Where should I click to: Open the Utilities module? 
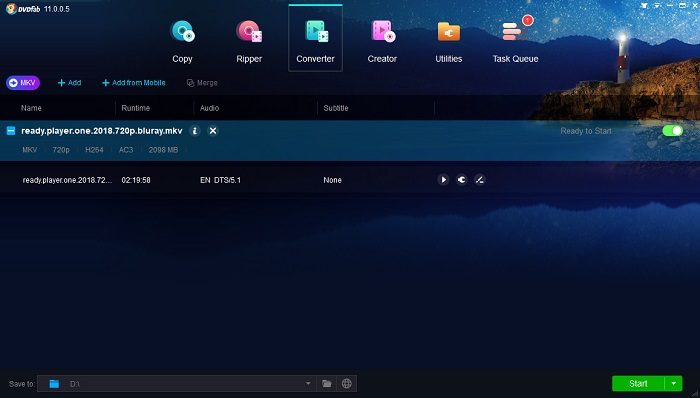pos(449,41)
